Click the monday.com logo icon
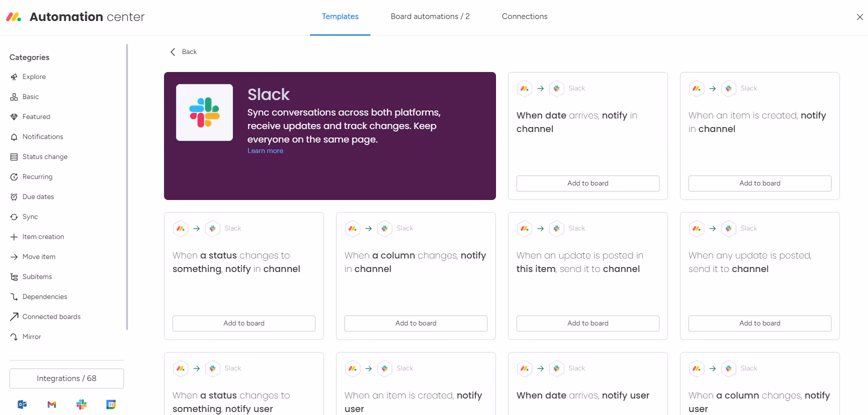The width and height of the screenshot is (868, 415). 13,17
